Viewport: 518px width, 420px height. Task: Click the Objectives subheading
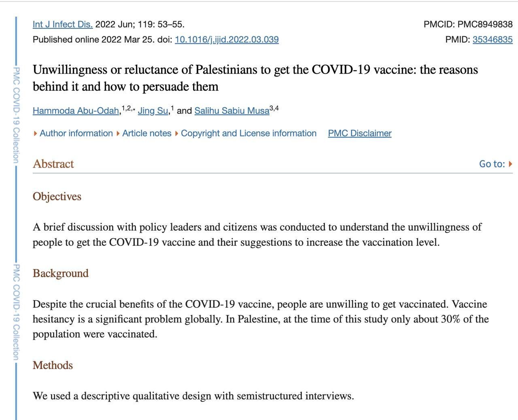click(57, 197)
